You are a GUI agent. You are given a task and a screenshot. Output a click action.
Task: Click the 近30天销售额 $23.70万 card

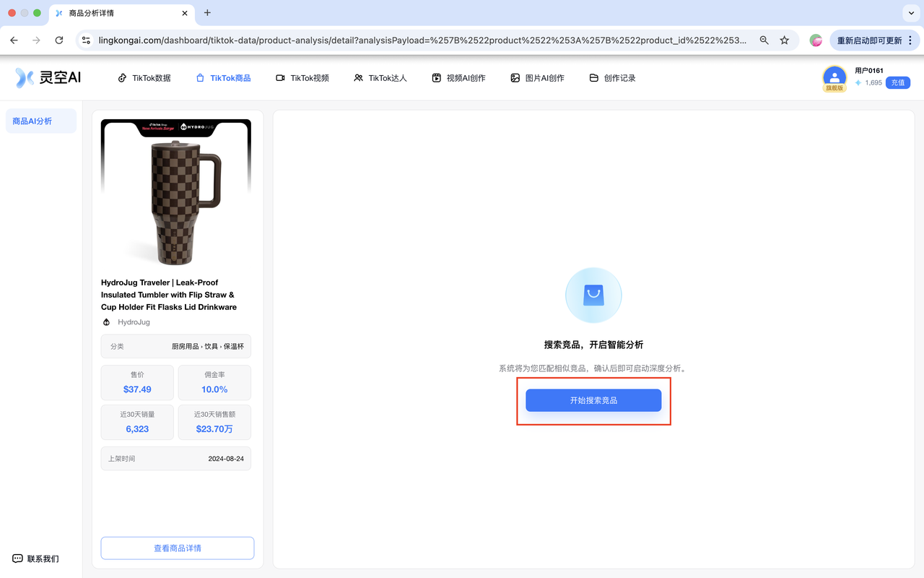click(x=214, y=422)
